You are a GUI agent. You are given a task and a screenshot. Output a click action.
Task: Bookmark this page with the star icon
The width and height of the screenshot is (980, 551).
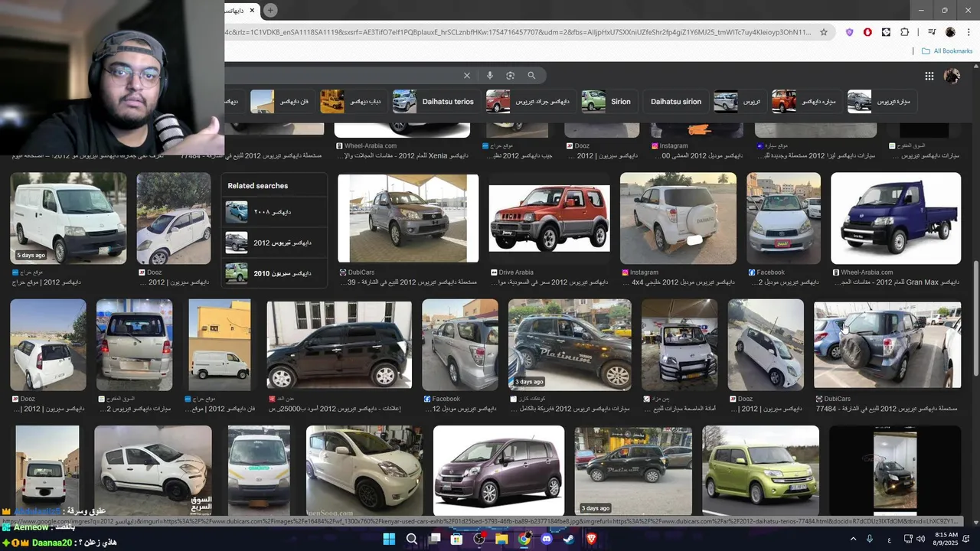coord(824,32)
